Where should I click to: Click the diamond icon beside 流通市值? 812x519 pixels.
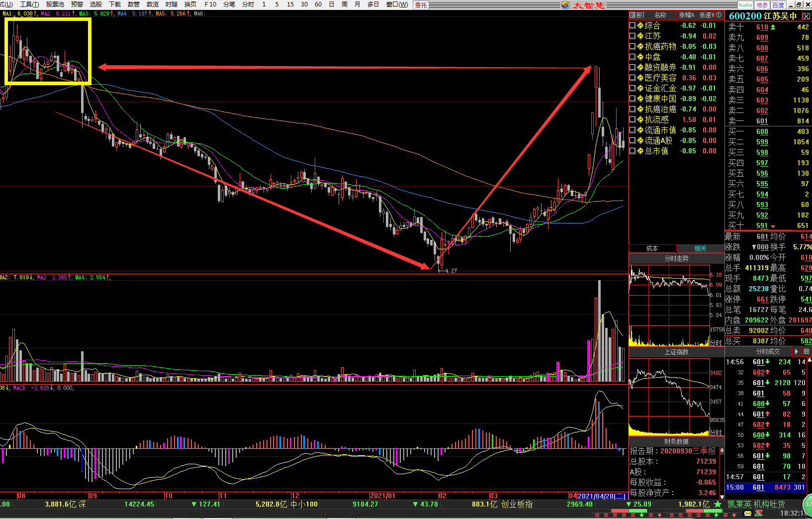(640, 130)
